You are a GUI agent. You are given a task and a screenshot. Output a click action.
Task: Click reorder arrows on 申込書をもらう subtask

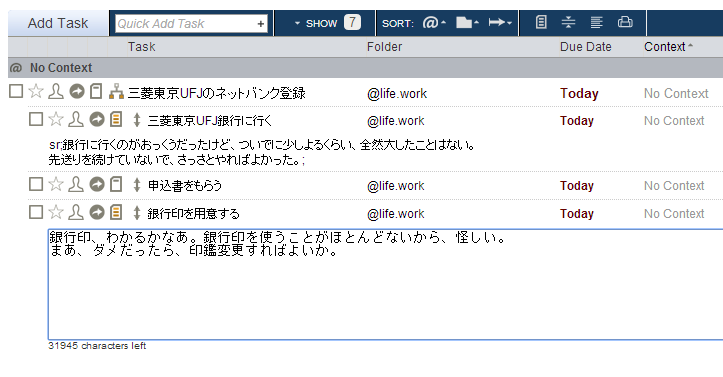pos(136,185)
